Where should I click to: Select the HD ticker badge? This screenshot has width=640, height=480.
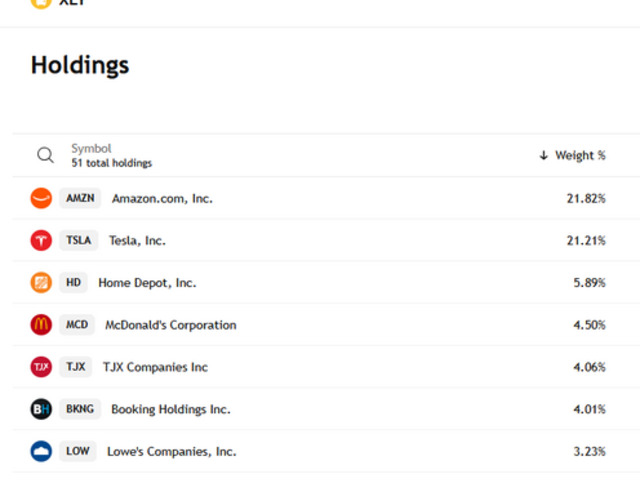click(x=74, y=283)
